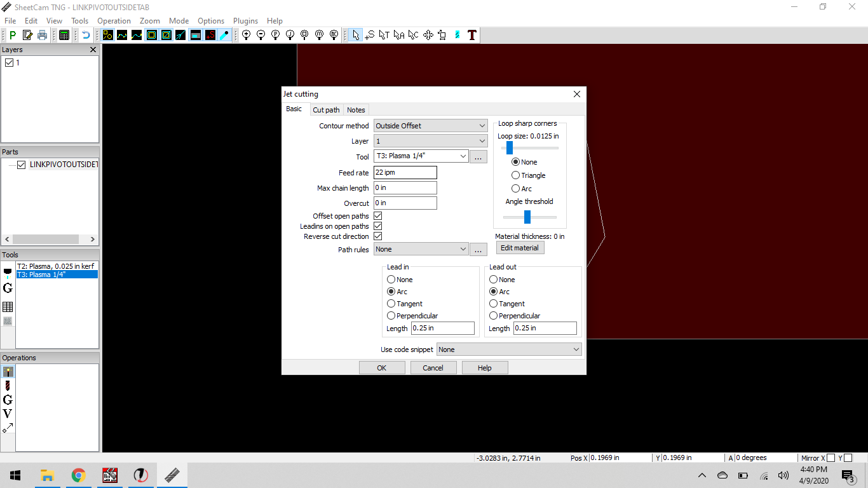Viewport: 868px width, 488px height.
Task: Select Tangent for Lead in
Action: point(391,304)
